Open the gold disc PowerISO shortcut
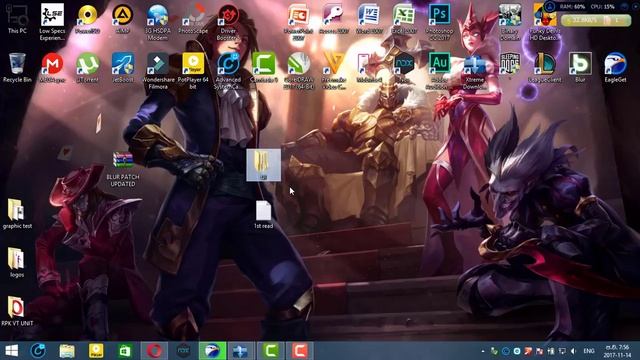Image resolution: width=640 pixels, height=360 pixels. (x=87, y=19)
